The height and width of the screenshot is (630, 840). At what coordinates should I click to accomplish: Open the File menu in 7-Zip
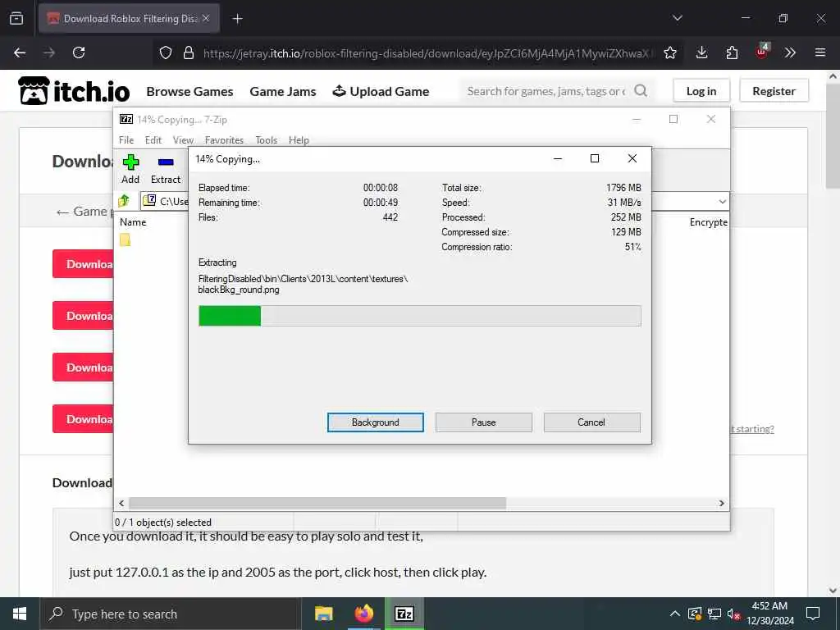[x=126, y=139]
